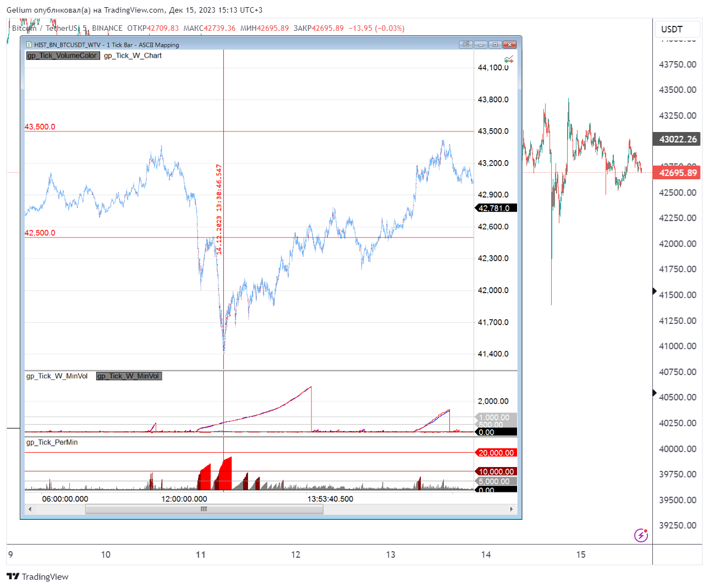Click the 41,400.0 price scale value
This screenshot has width=709, height=588.
click(x=493, y=354)
